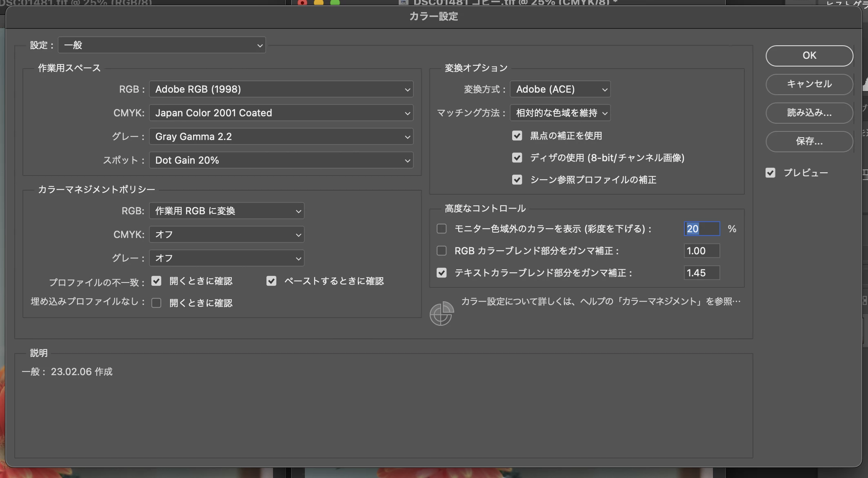
Task: Enable desaturate monitor colors checkbox
Action: pyautogui.click(x=442, y=229)
